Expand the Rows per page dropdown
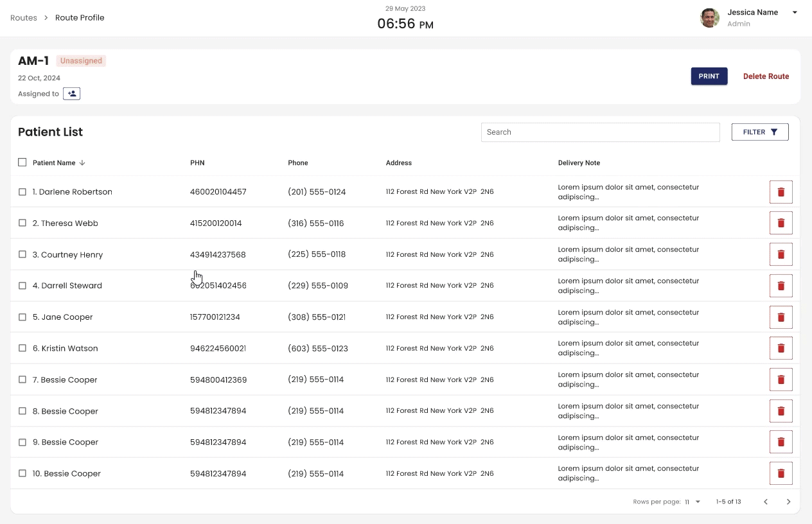This screenshot has width=812, height=524. tap(693, 502)
